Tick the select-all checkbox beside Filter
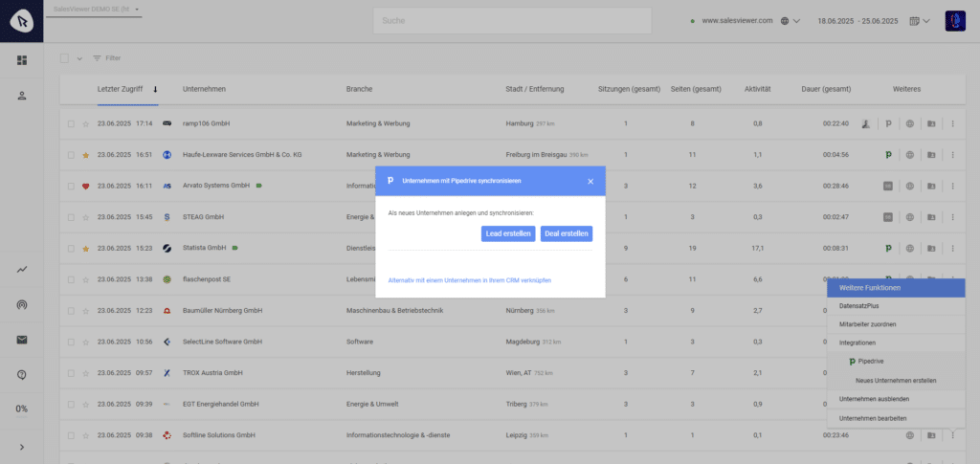 coord(64,58)
